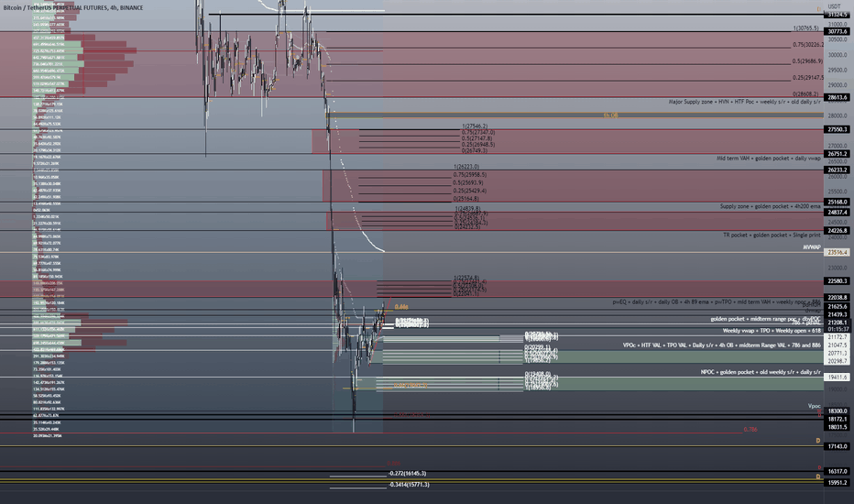
Task: Click the 0.5(29686.9) fib level label
Action: coord(807,61)
